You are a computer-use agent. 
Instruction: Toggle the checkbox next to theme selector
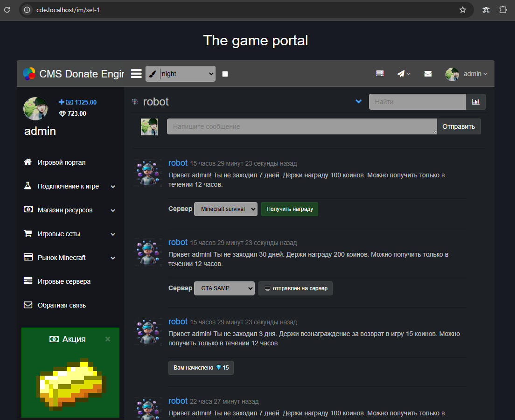click(225, 74)
